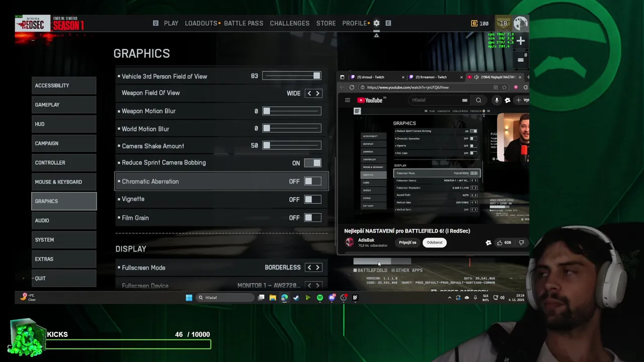Screen dimensions: 644x362
Task: Click Fullscreen Mode left arrow
Action: point(309,267)
